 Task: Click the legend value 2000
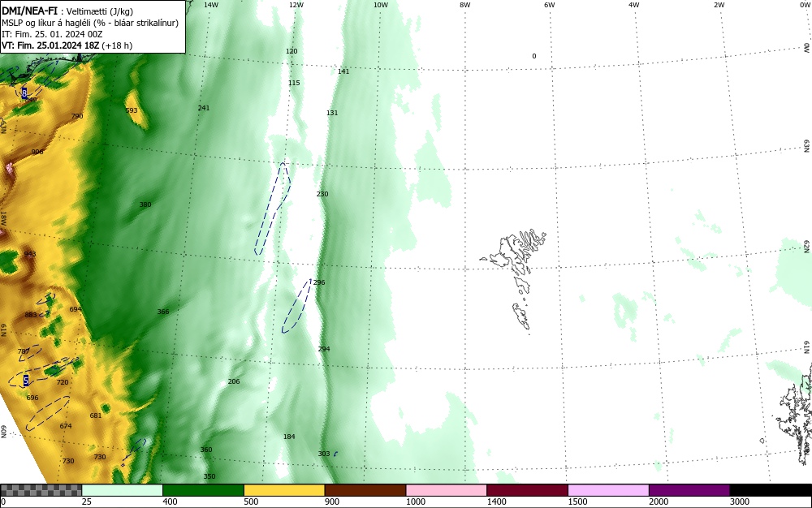[659, 502]
